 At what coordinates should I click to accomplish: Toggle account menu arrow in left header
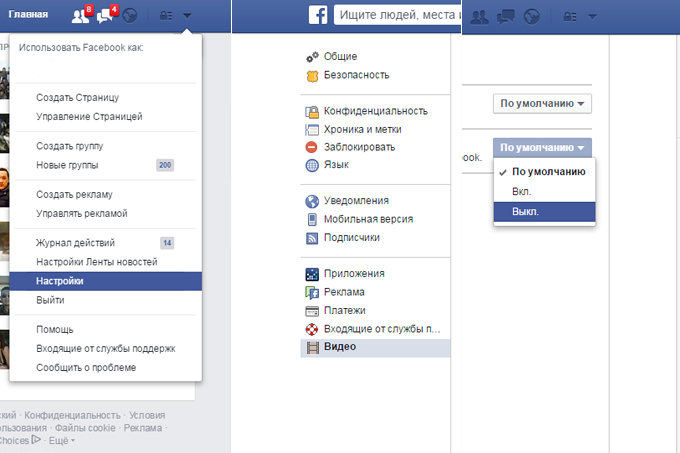(x=187, y=16)
